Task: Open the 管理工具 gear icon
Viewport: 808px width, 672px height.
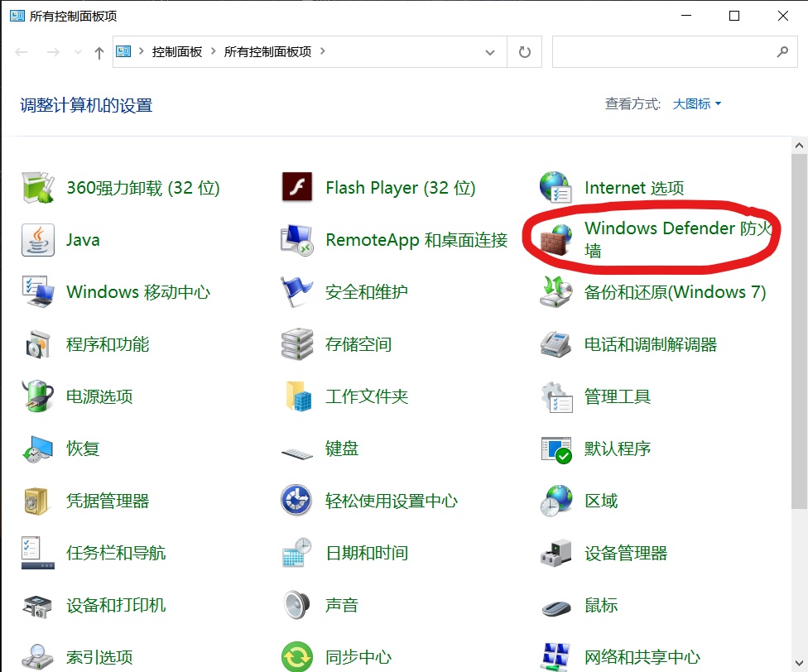Action: pyautogui.click(x=557, y=397)
